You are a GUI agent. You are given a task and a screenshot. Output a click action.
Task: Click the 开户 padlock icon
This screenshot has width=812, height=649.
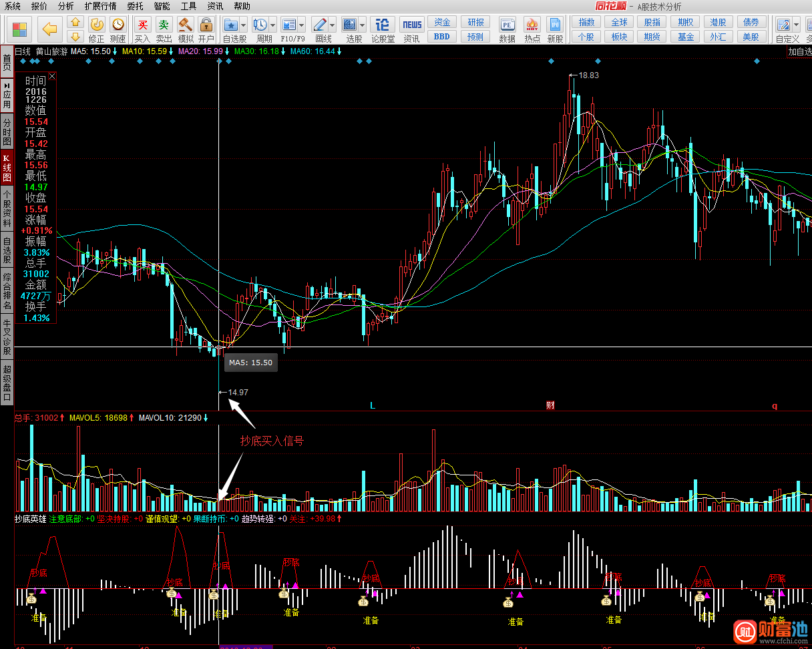point(206,25)
